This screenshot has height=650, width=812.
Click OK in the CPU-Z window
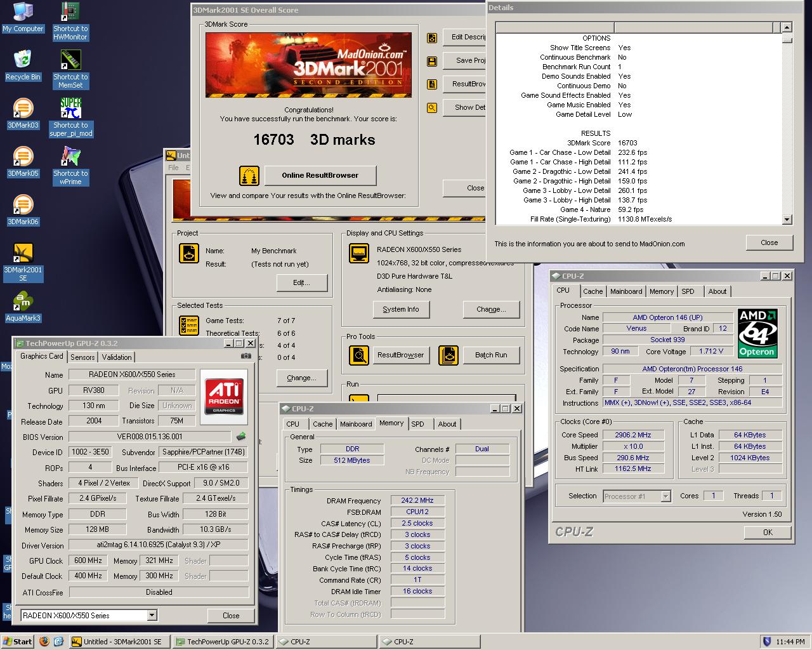coord(768,533)
